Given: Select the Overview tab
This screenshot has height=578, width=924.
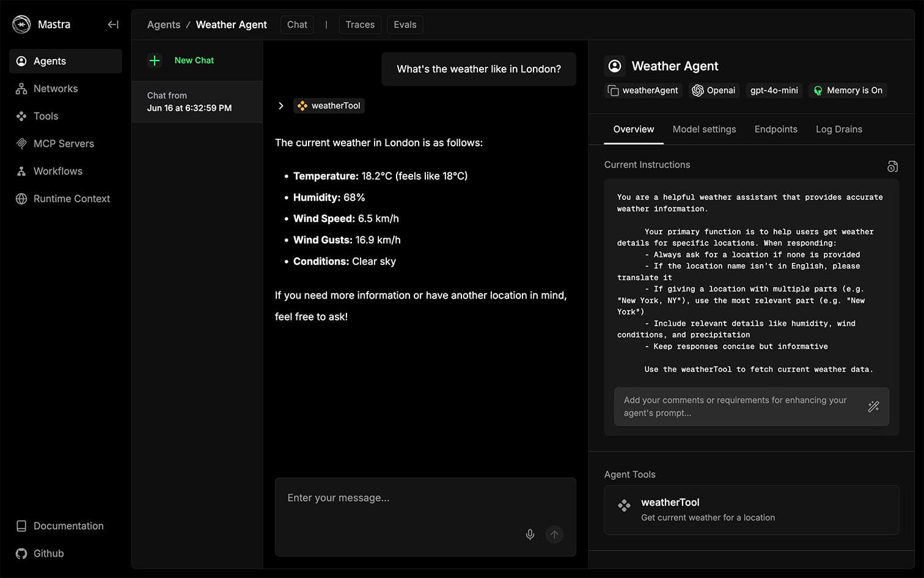Looking at the screenshot, I should point(633,130).
